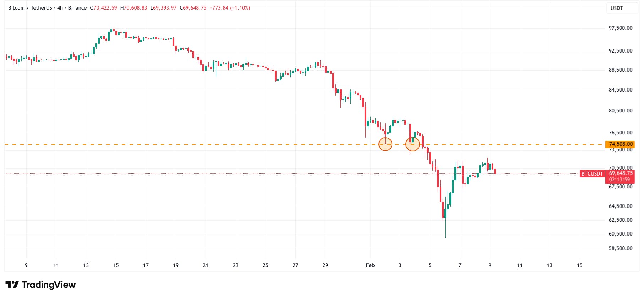Click the red dotted current price line
The width and height of the screenshot is (644, 298).
click(284, 174)
